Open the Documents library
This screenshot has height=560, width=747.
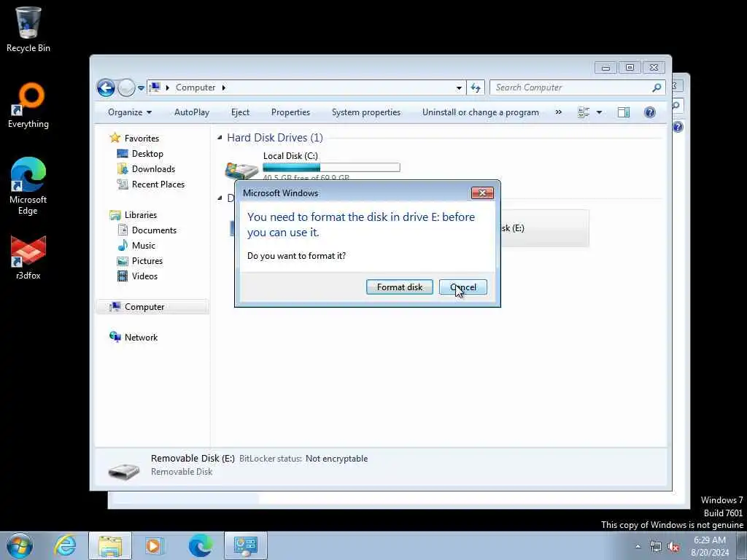[154, 230]
